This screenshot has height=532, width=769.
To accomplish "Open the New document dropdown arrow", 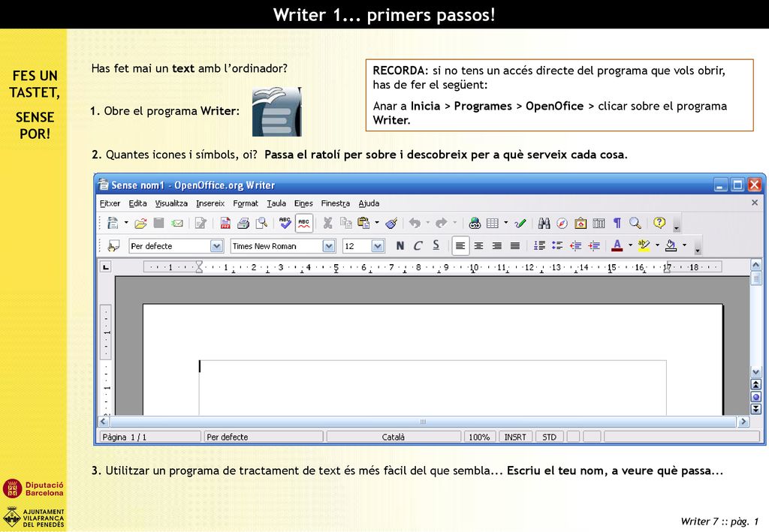I will [x=126, y=223].
